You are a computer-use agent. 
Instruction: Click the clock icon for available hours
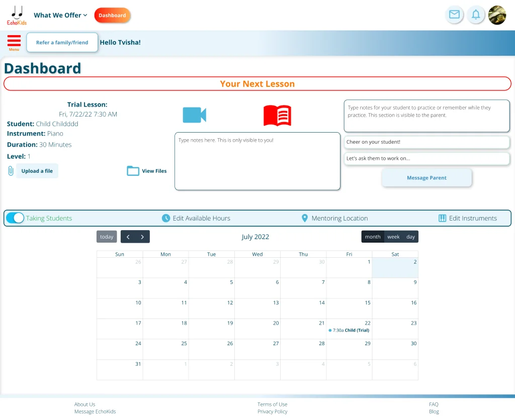click(166, 218)
